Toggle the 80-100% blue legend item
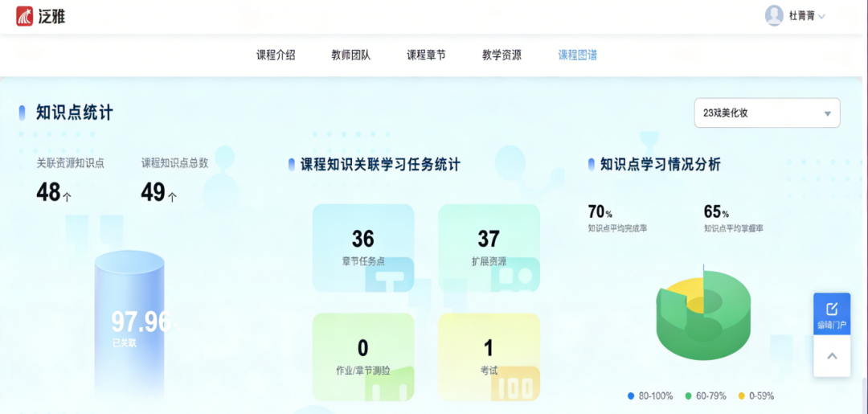The height and width of the screenshot is (414, 868). point(650,396)
